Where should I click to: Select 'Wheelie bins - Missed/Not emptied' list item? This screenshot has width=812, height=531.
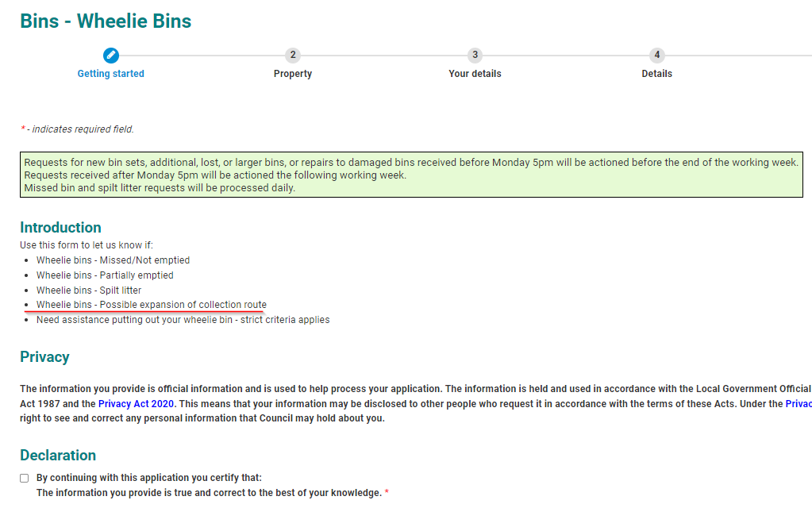[x=113, y=260]
